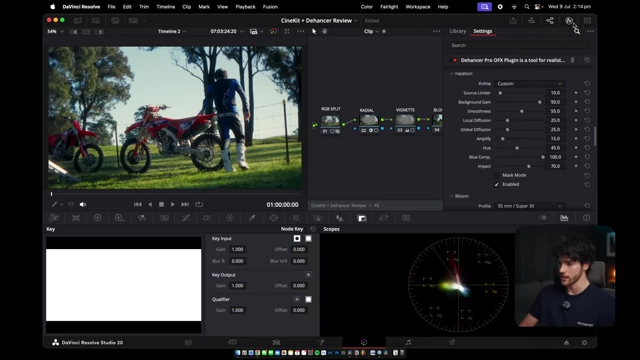The image size is (640, 360).
Task: Open the Playback menu
Action: click(x=245, y=7)
